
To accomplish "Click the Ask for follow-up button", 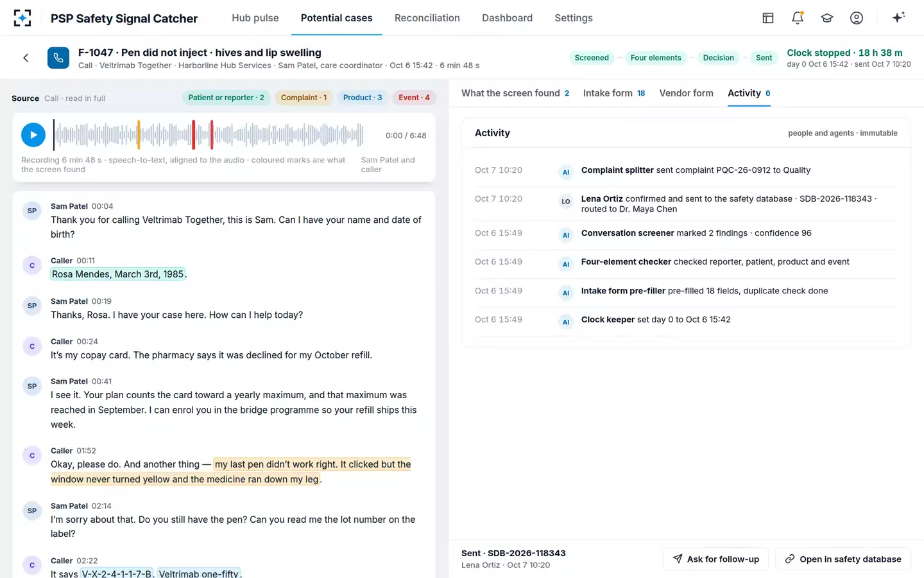I will click(716, 559).
